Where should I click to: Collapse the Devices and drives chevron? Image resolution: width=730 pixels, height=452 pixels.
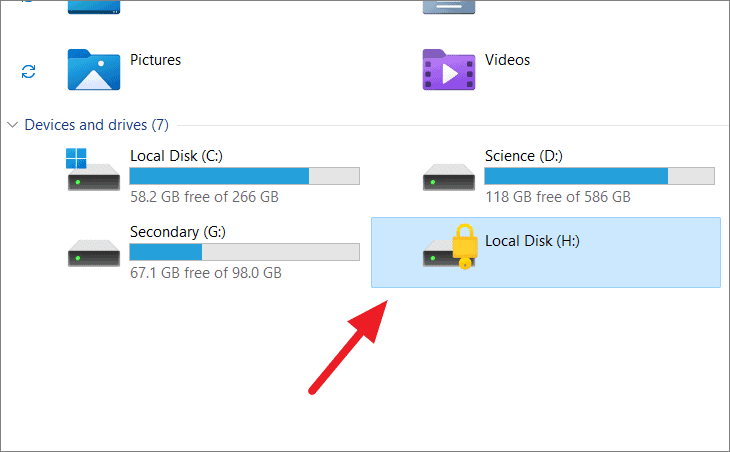click(13, 125)
